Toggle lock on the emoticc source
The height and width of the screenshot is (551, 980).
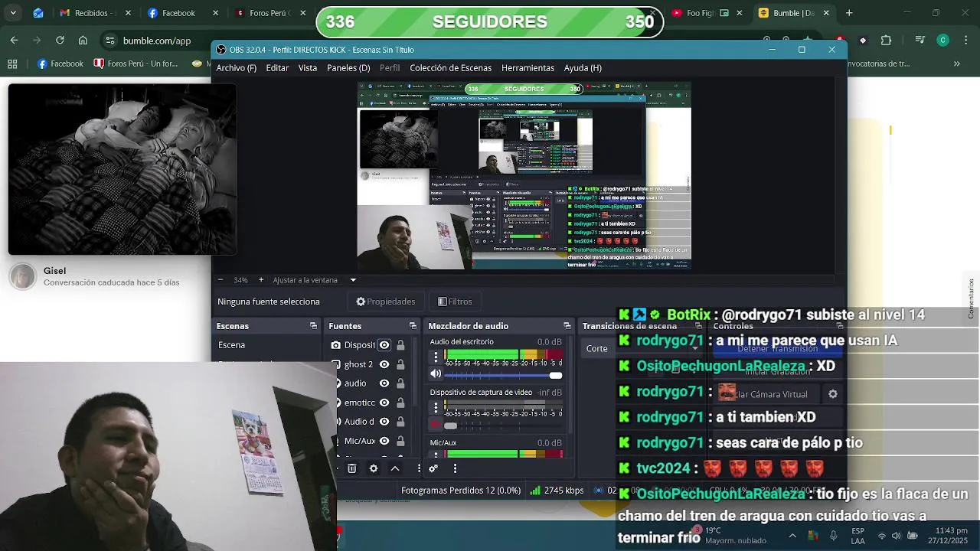(x=400, y=403)
